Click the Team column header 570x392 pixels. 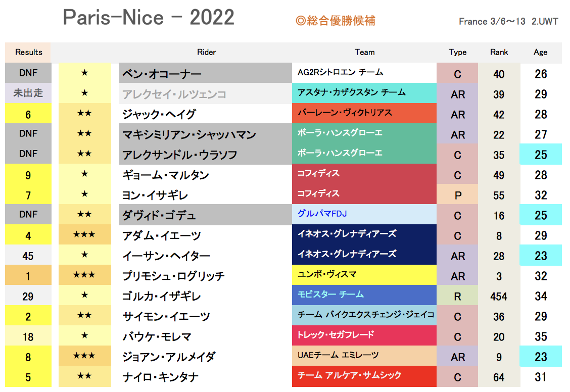(364, 53)
